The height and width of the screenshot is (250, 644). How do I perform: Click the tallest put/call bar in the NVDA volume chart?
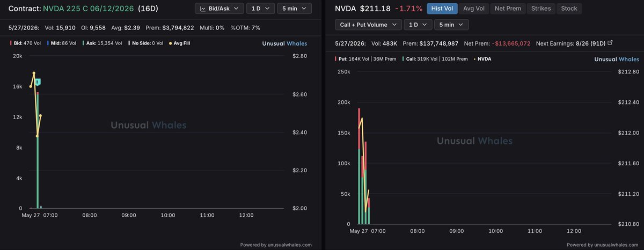[358, 166]
